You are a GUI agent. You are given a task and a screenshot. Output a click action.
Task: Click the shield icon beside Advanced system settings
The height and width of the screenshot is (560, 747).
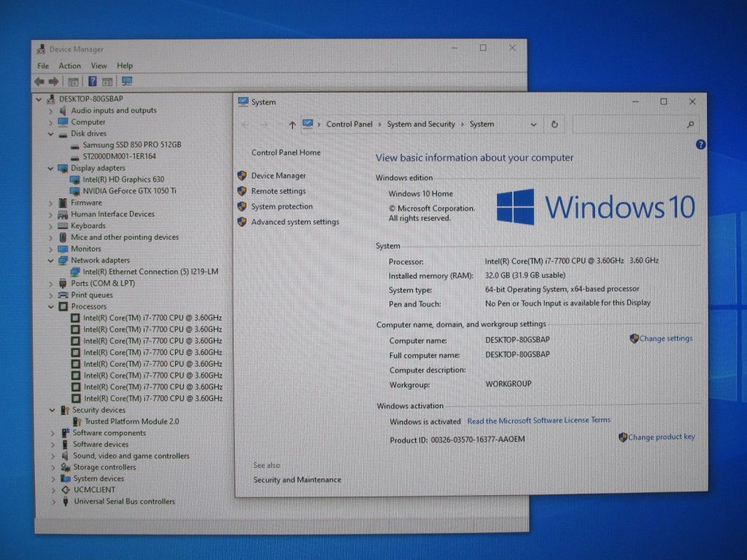click(x=242, y=222)
